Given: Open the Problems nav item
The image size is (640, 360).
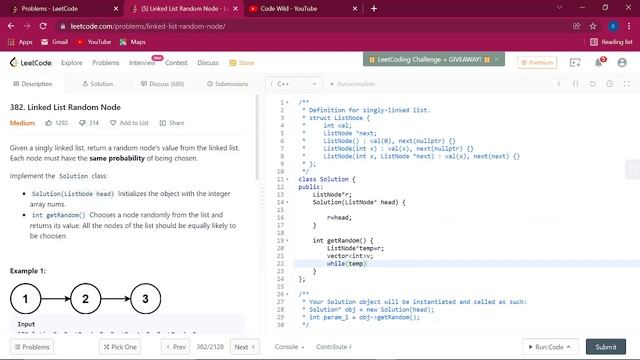Looking at the screenshot, I should 106,62.
